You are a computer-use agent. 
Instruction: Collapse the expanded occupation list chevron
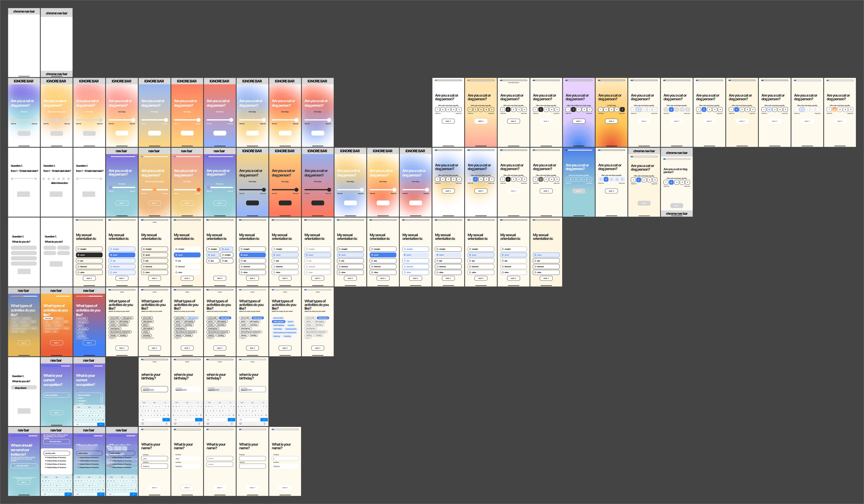tap(100, 395)
